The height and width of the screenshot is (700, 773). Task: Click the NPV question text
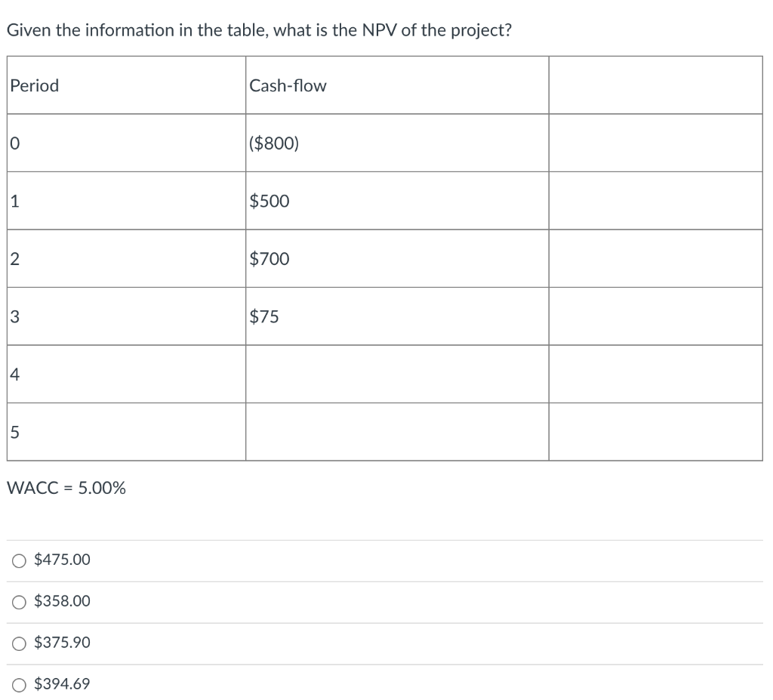click(260, 30)
